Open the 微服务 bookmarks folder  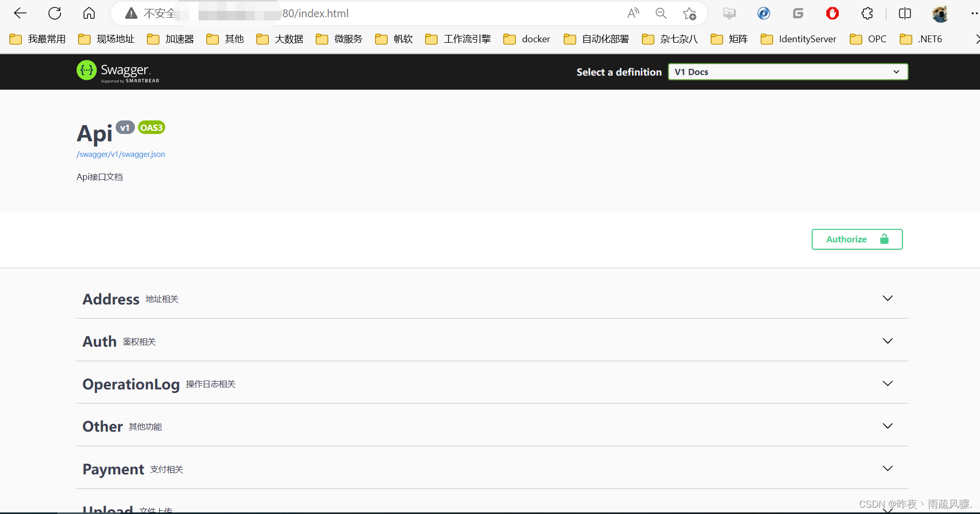(339, 39)
